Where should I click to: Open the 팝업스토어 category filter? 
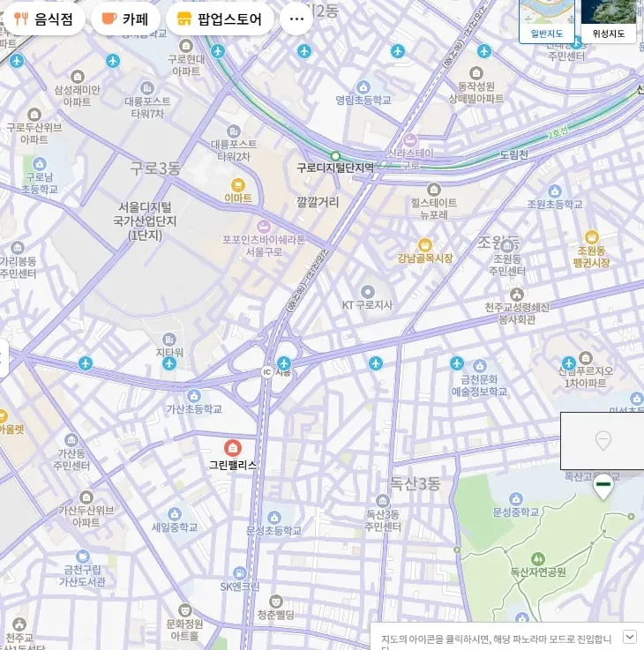220,19
